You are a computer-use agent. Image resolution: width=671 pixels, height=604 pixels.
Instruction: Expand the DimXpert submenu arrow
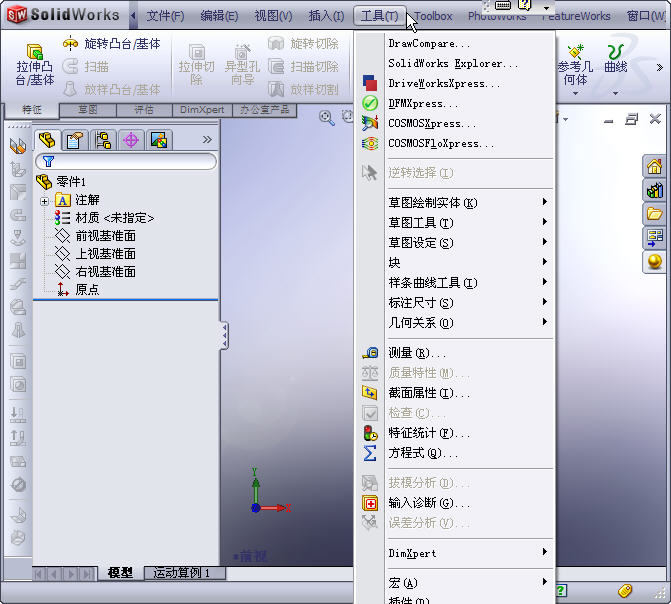coord(544,552)
